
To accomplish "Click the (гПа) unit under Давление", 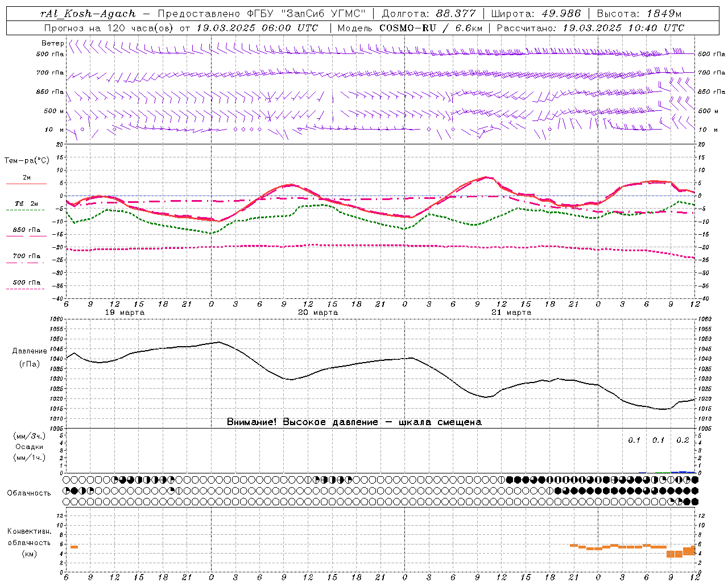I will coord(30,364).
